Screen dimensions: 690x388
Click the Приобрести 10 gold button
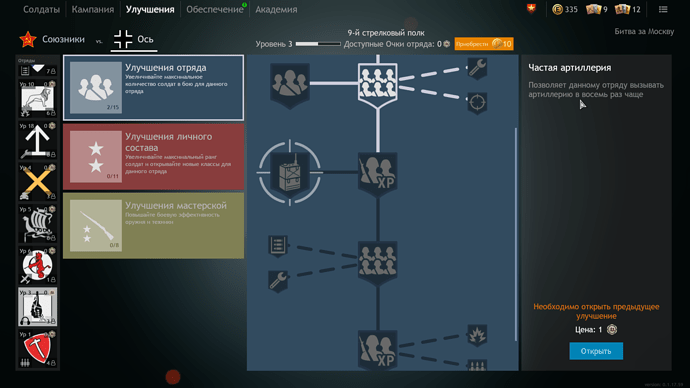[x=484, y=44]
